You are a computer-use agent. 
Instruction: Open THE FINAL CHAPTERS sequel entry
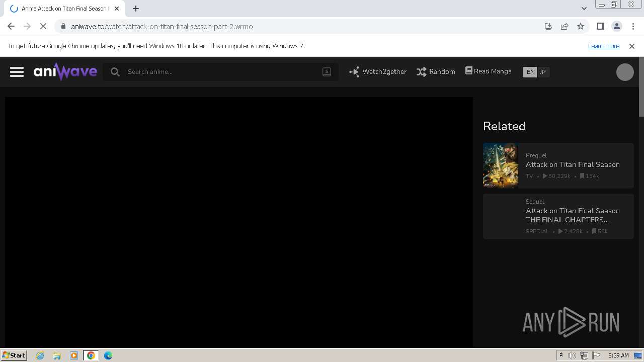(558, 216)
